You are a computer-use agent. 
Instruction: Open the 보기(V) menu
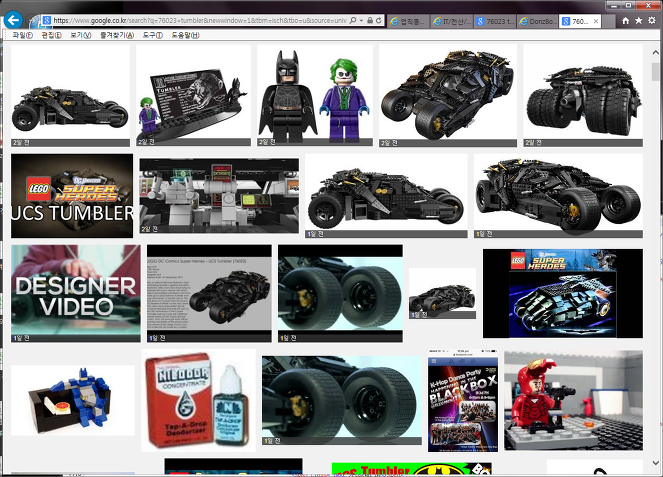click(x=80, y=35)
